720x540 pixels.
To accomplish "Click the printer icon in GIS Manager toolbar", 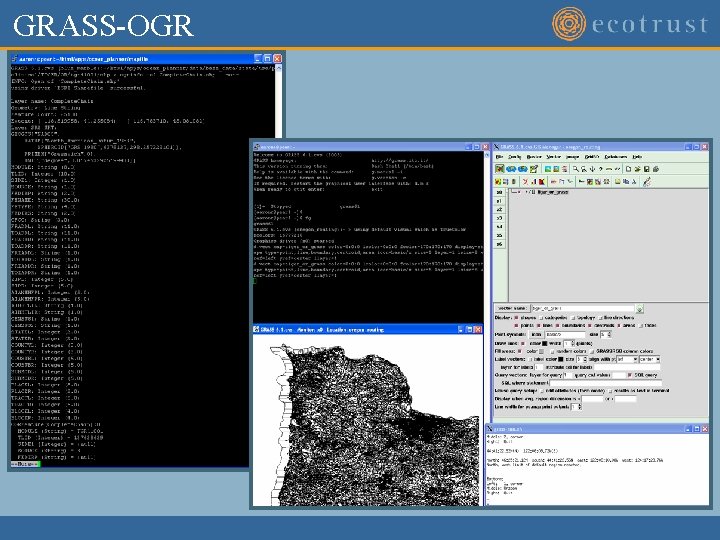I will pos(656,169).
